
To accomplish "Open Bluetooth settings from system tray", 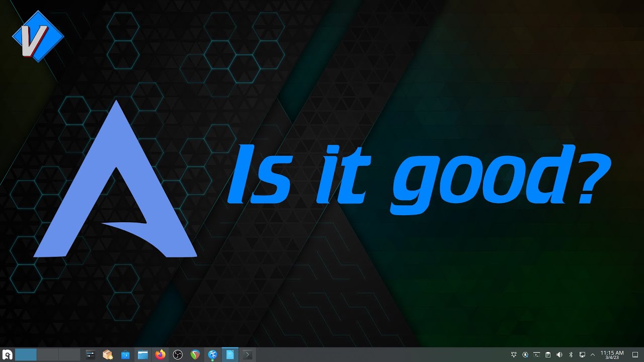I will click(x=571, y=355).
